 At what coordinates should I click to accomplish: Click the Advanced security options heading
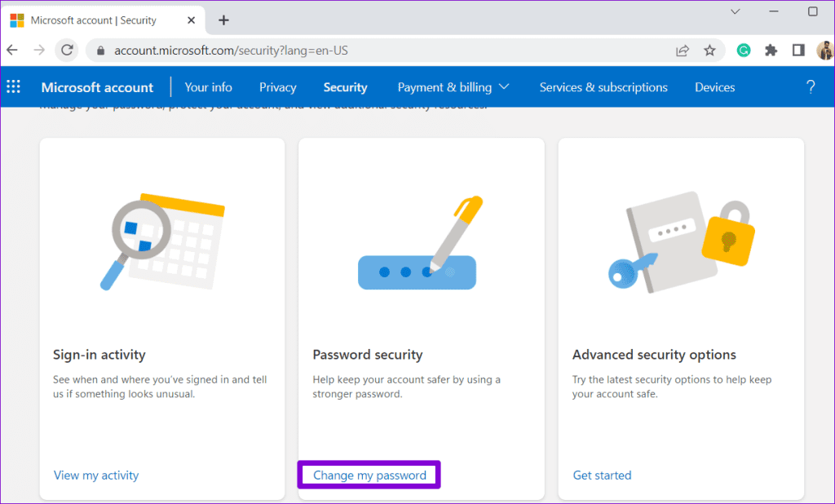(654, 355)
